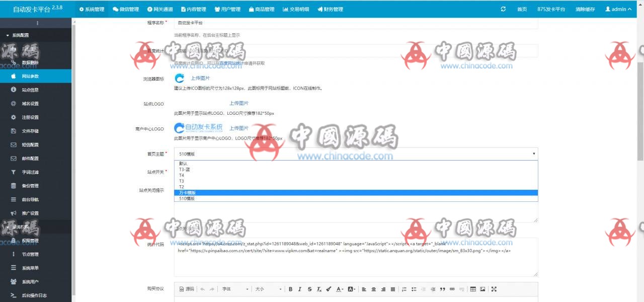This screenshot has width=644, height=302.
Task: Open the 字体 font dropdown
Action: [235, 289]
